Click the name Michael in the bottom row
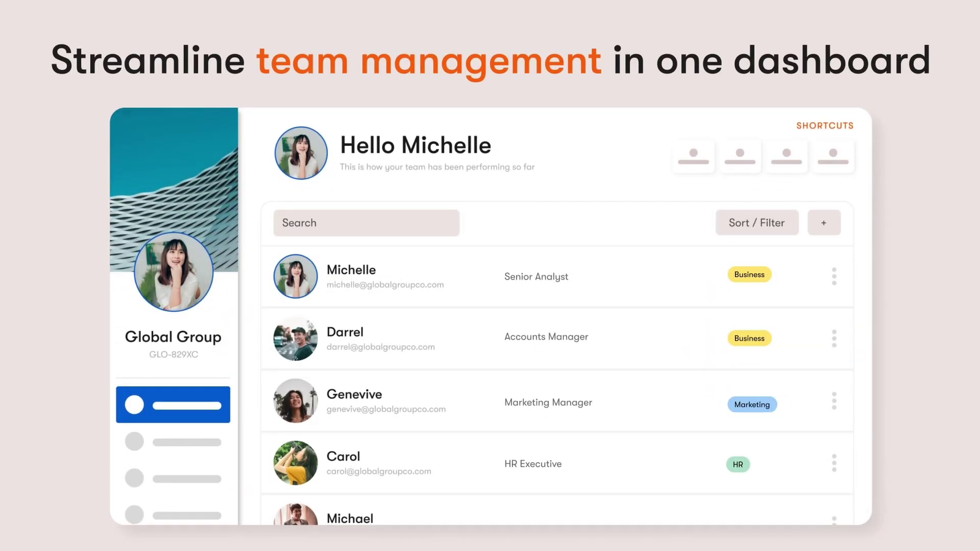The height and width of the screenshot is (551, 980). [x=350, y=519]
